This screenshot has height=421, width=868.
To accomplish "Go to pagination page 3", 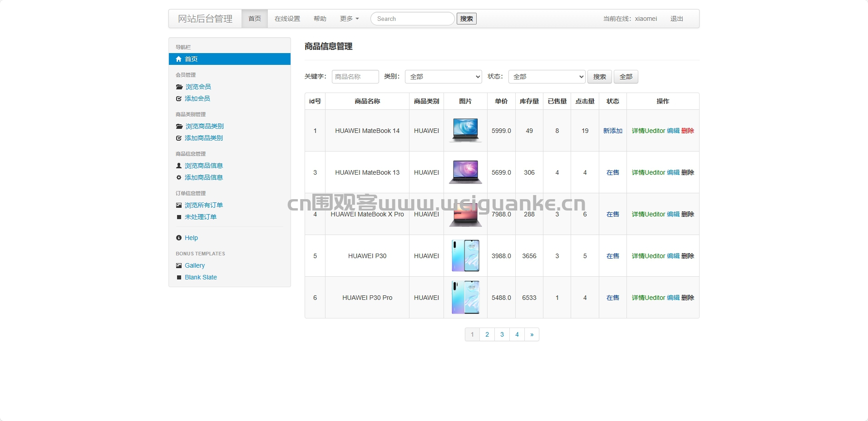I will click(502, 334).
